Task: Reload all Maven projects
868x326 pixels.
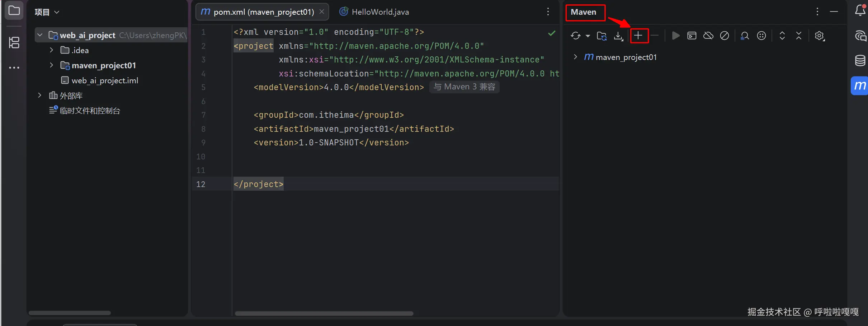Action: (576, 36)
